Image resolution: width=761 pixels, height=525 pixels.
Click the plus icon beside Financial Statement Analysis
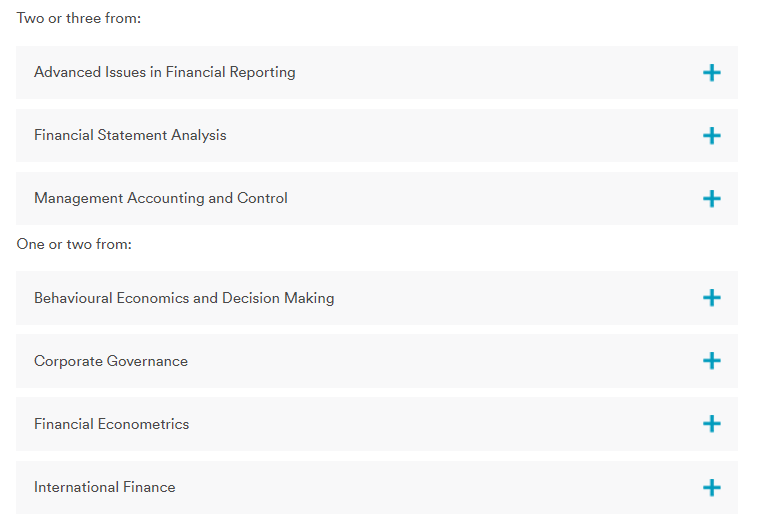[712, 136]
